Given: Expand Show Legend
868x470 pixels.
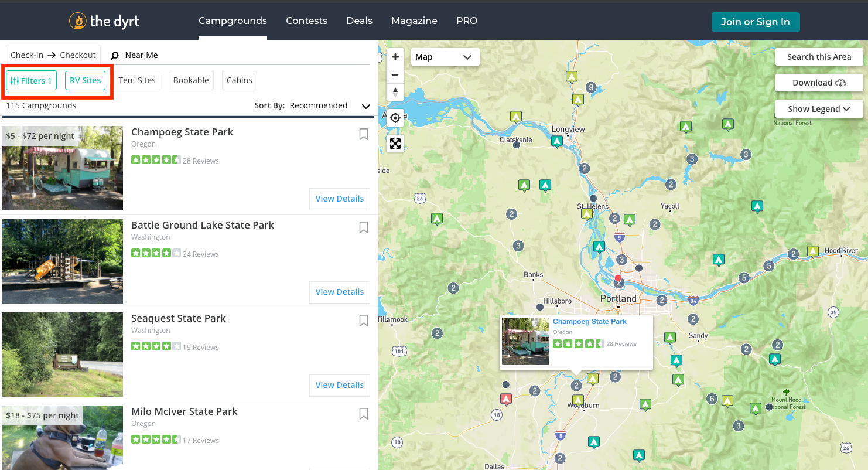Looking at the screenshot, I should (819, 109).
